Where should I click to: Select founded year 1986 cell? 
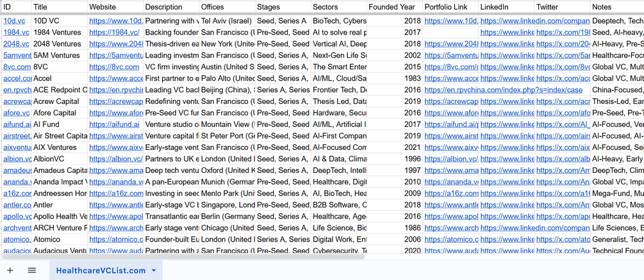395,228
